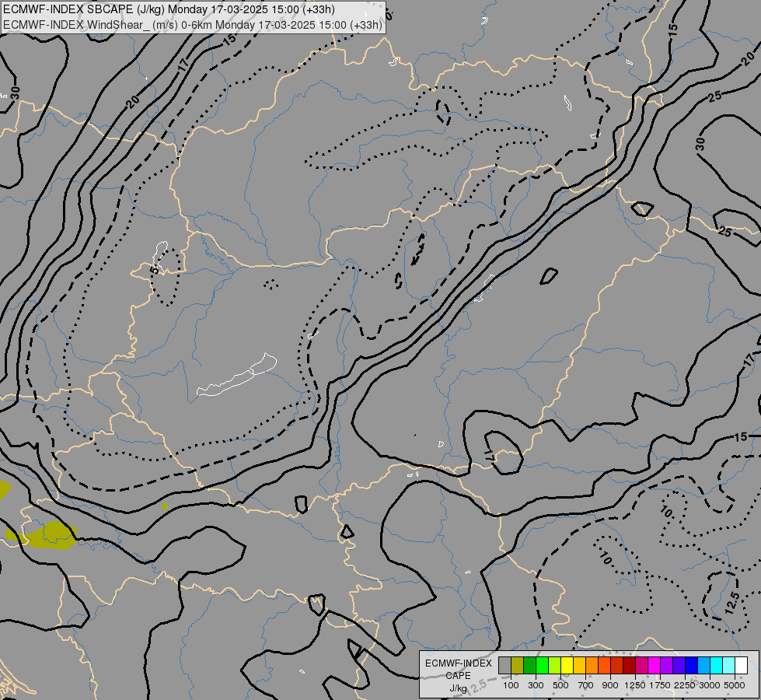Select the bright magenta legend swatch
This screenshot has width=761, height=700.
click(655, 665)
